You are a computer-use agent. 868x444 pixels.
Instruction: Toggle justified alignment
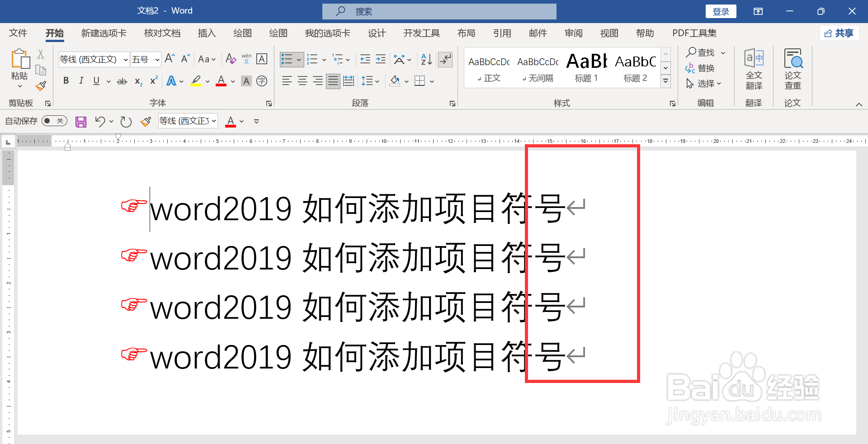333,81
